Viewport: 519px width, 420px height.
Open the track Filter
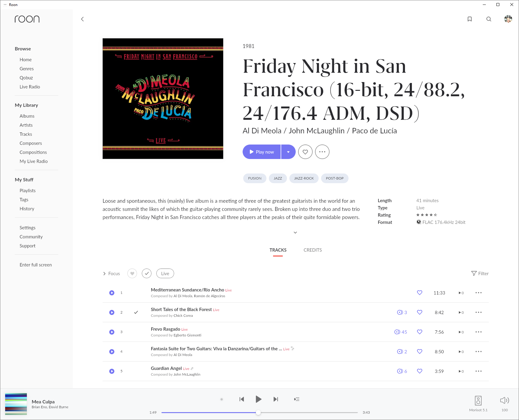click(x=480, y=273)
